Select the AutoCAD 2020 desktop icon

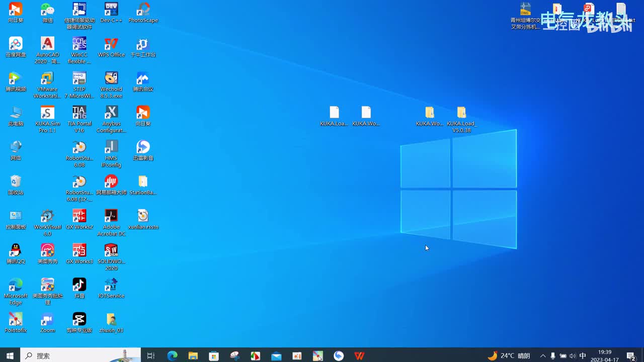pyautogui.click(x=47, y=50)
